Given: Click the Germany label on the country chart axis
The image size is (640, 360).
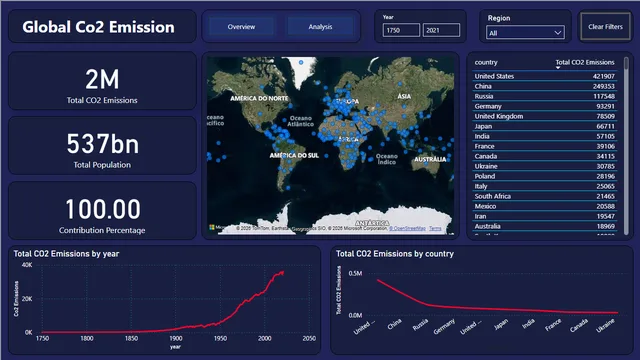Looking at the screenshot, I should point(444,327).
